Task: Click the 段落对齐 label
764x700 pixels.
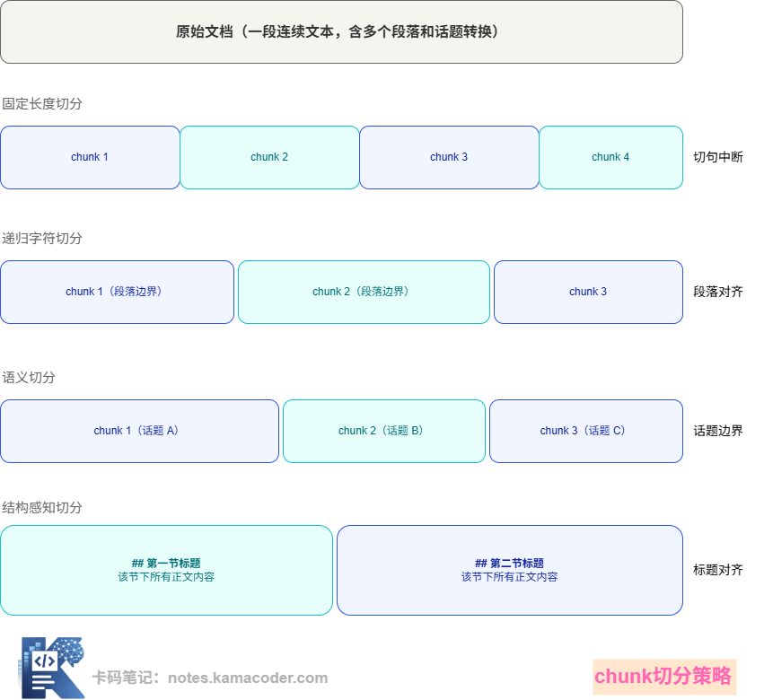Action: pyautogui.click(x=718, y=292)
